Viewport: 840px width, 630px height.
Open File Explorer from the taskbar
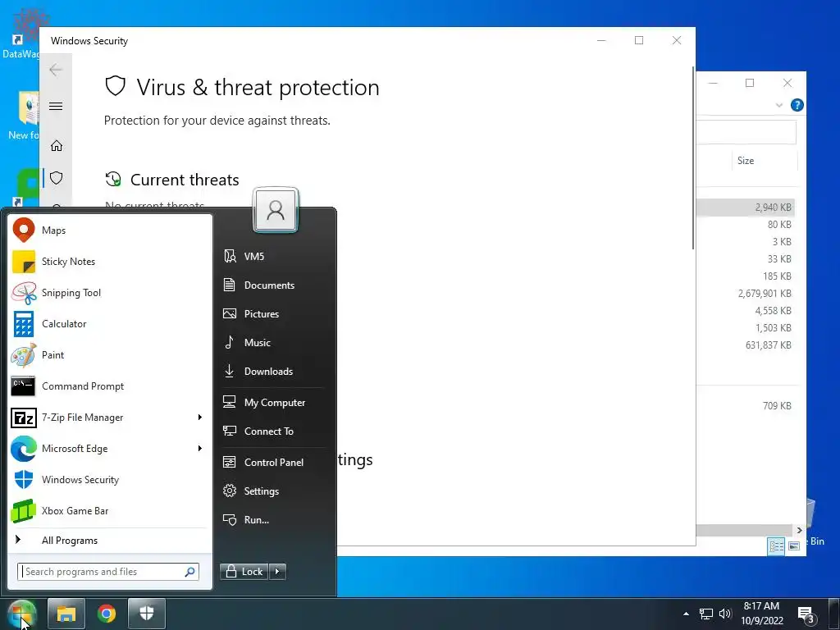(x=66, y=614)
